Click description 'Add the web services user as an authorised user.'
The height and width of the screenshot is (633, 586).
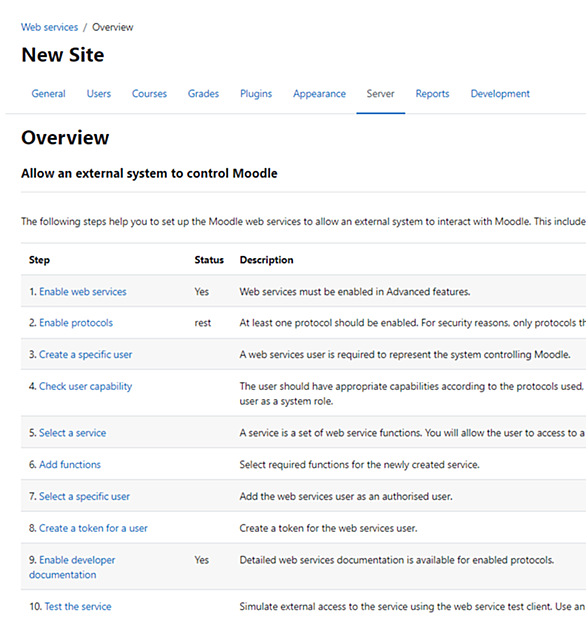click(x=346, y=497)
